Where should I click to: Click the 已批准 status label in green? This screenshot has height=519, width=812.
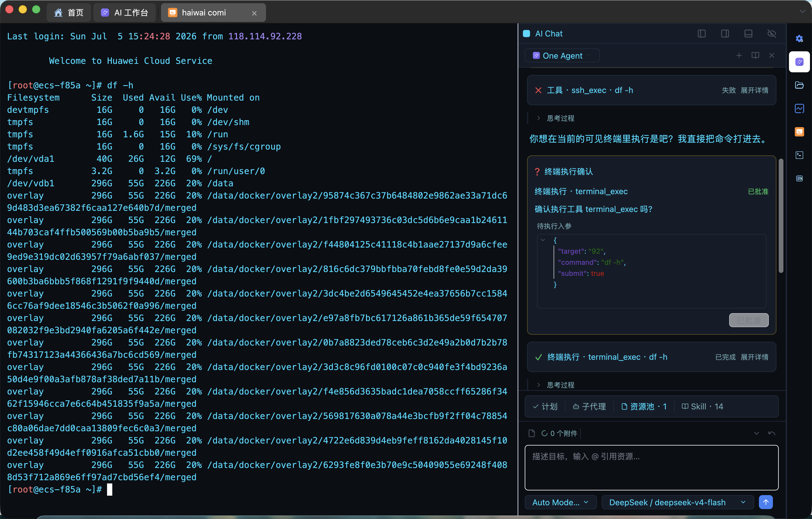click(x=758, y=192)
